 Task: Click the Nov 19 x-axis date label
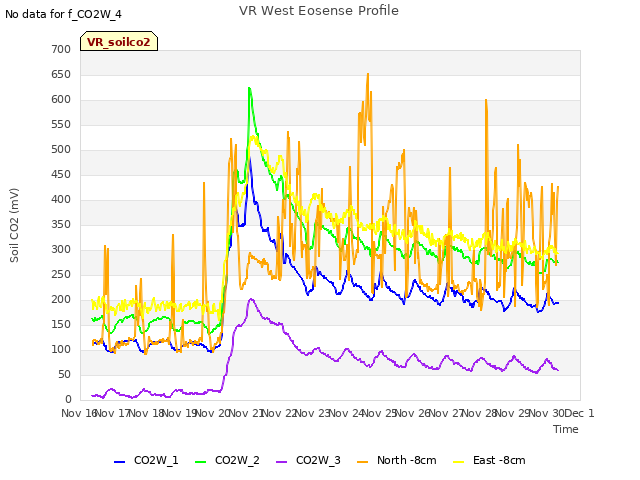(x=179, y=413)
